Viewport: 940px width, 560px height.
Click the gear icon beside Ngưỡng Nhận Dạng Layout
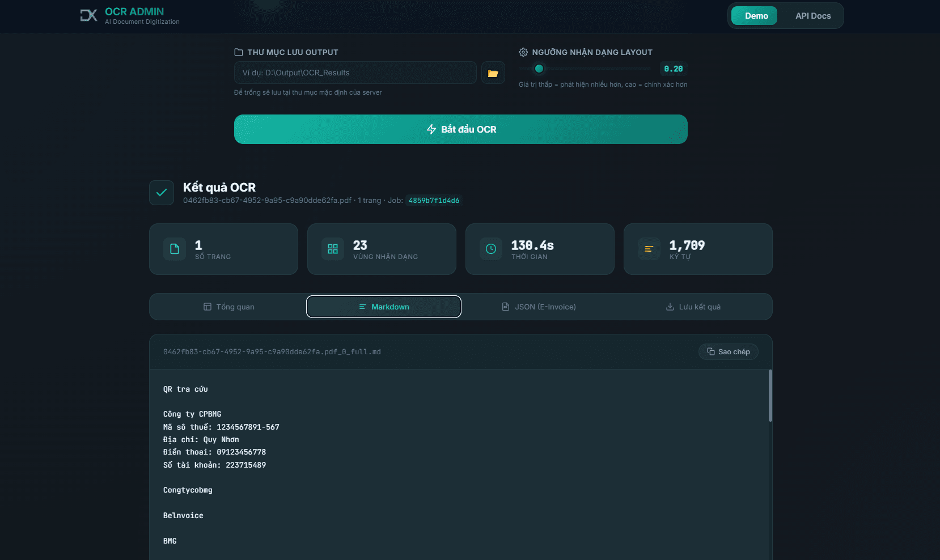(x=523, y=52)
